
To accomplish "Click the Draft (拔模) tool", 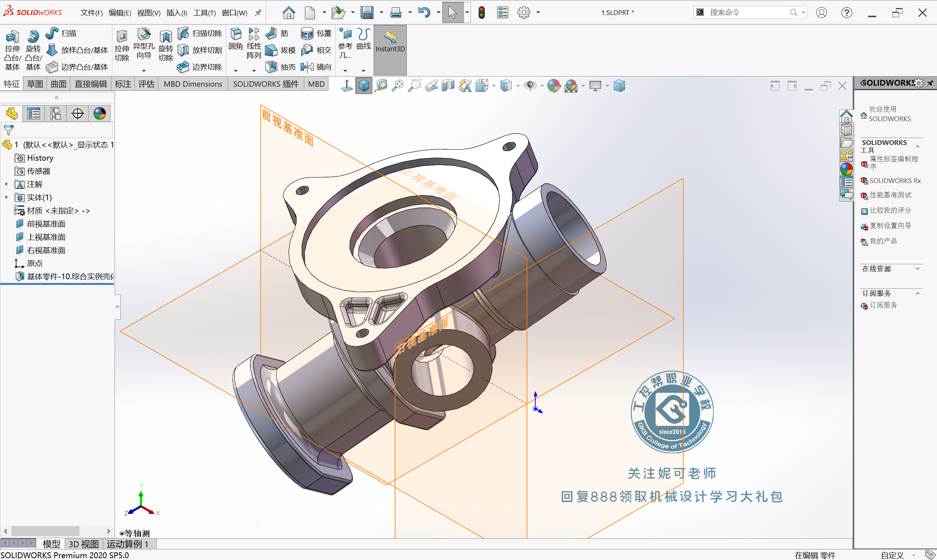I will [280, 50].
